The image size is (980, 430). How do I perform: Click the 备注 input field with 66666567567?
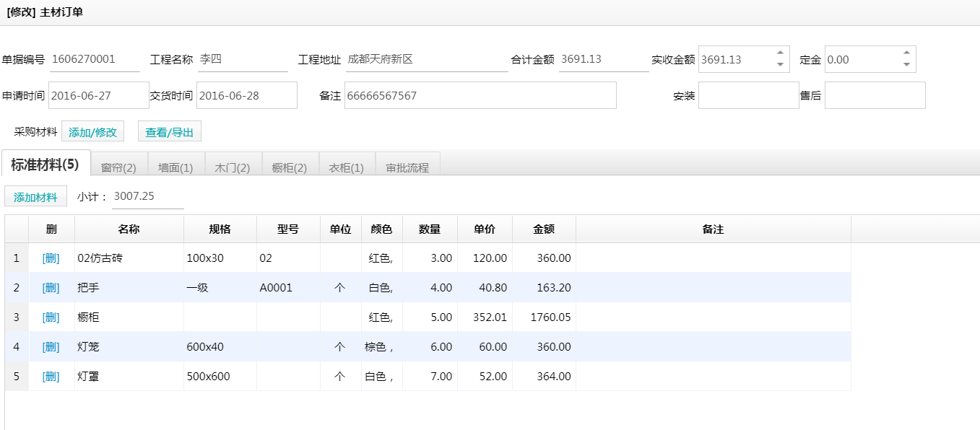[x=480, y=95]
